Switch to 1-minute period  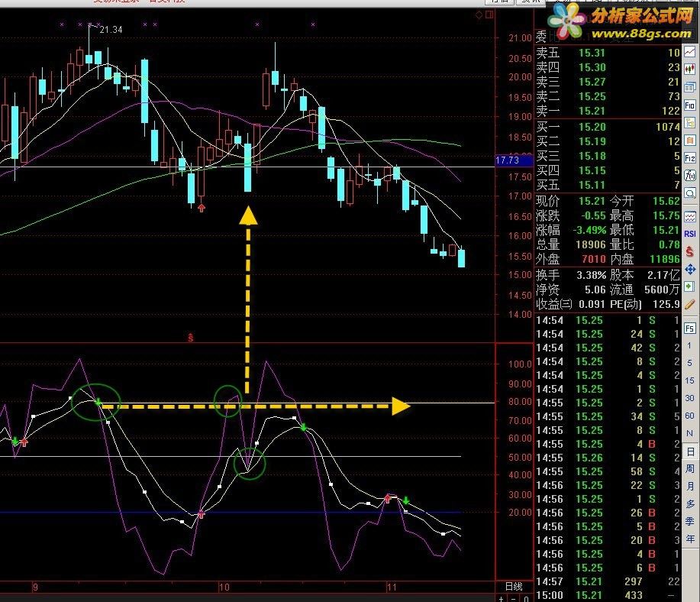point(690,345)
